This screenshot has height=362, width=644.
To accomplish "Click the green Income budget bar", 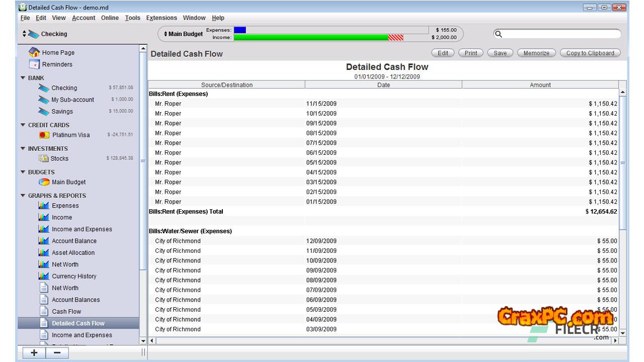I will 311,38.
